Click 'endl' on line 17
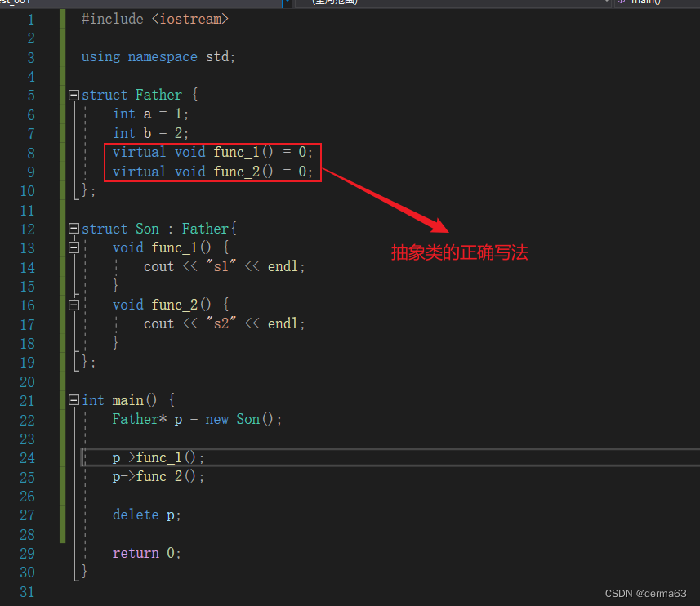 coord(283,323)
